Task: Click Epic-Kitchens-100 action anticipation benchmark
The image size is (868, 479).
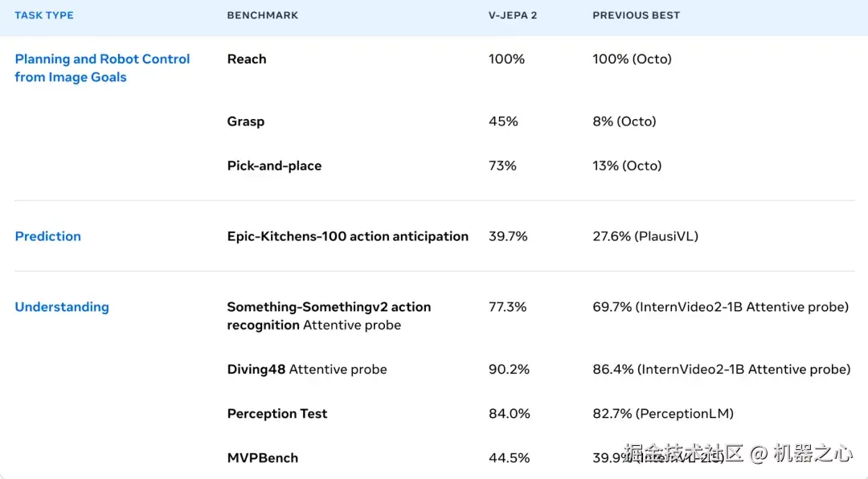Action: click(x=347, y=236)
